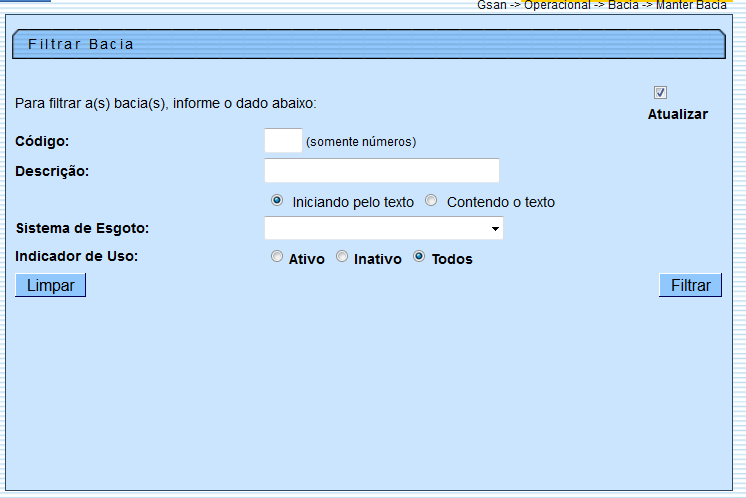Pick the Inativo usage indicator

click(342, 257)
